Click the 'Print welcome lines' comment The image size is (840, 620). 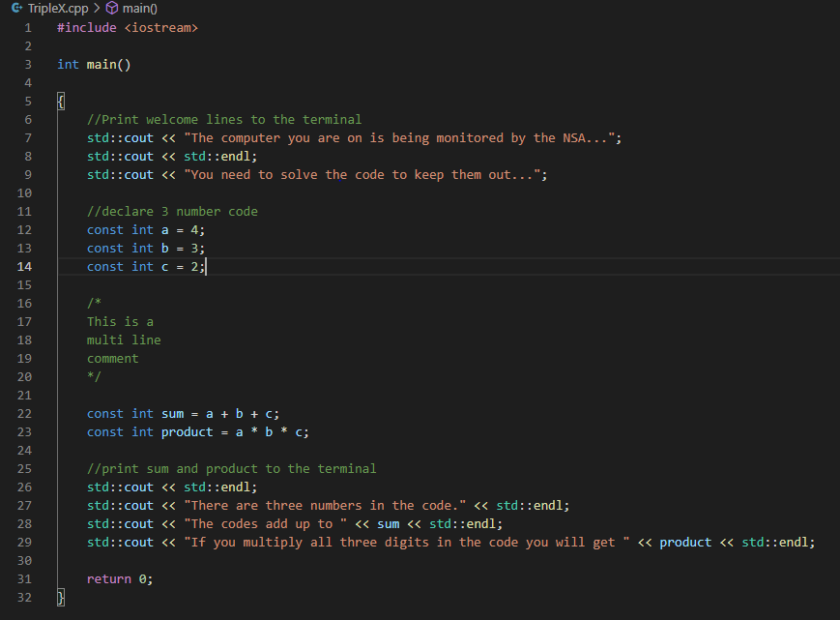point(224,119)
